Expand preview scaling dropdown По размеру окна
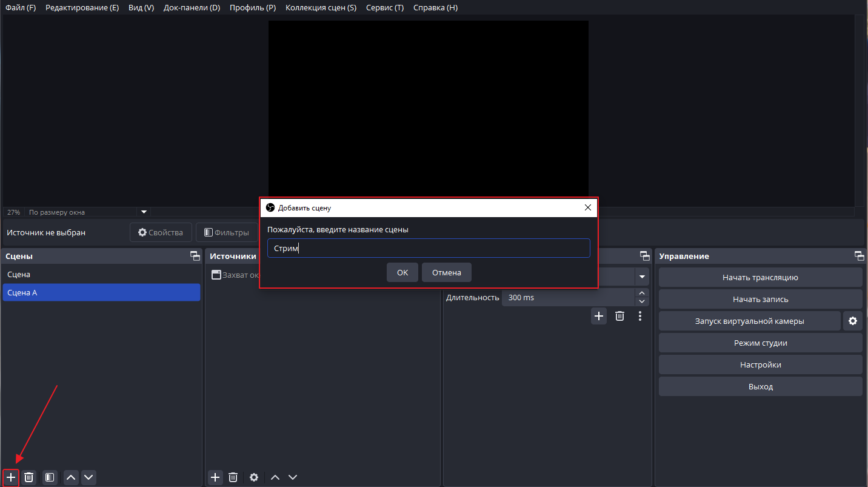 [x=144, y=212]
